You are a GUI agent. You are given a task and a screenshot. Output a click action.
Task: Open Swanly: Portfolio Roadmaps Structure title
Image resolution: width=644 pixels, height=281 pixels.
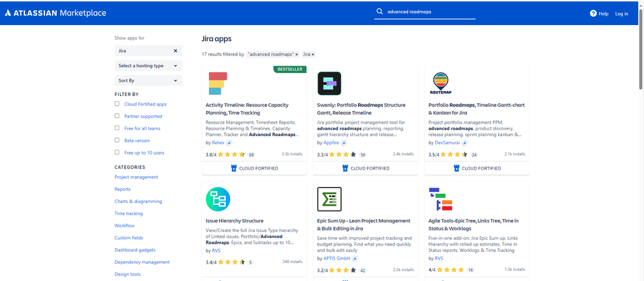tap(362, 109)
